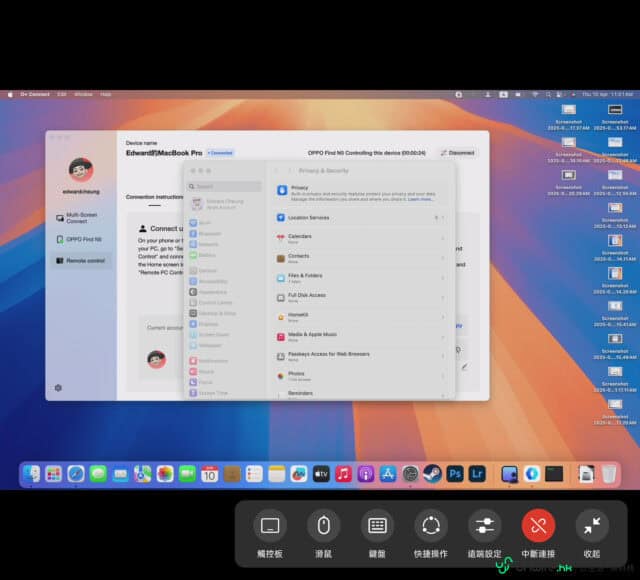Open Finder from the Dock
Viewport: 640px width, 580px height.
[x=31, y=474]
